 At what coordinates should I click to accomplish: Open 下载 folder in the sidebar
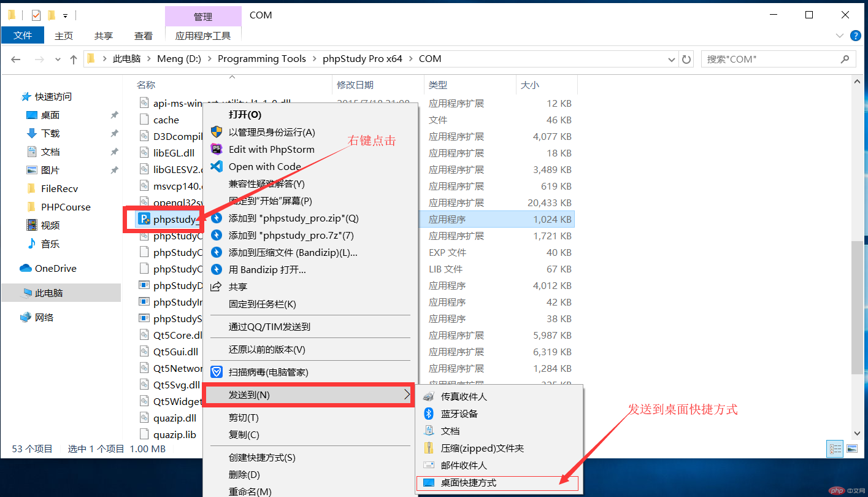click(x=50, y=133)
